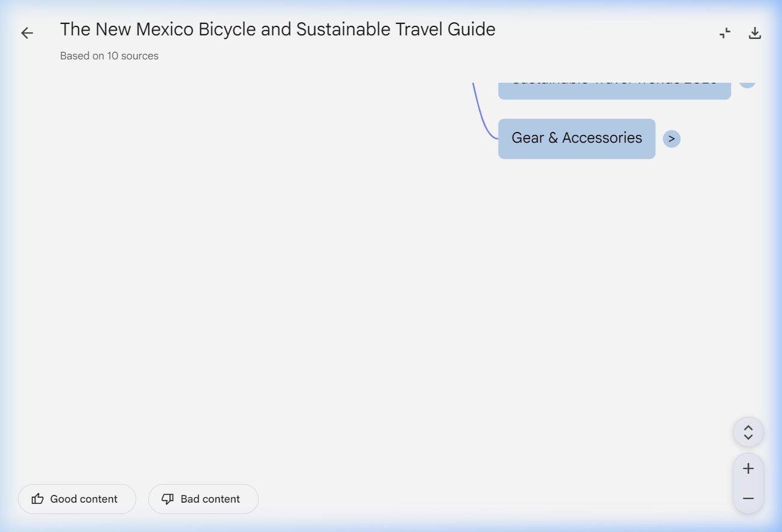The image size is (782, 532).
Task: Rate with the Bad content label
Action: tap(210, 499)
